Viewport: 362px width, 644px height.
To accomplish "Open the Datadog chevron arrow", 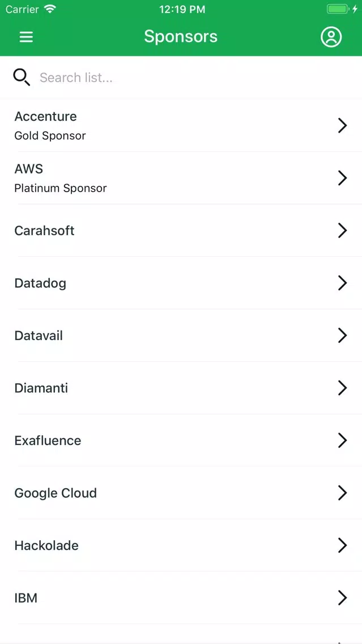I will tap(342, 283).
